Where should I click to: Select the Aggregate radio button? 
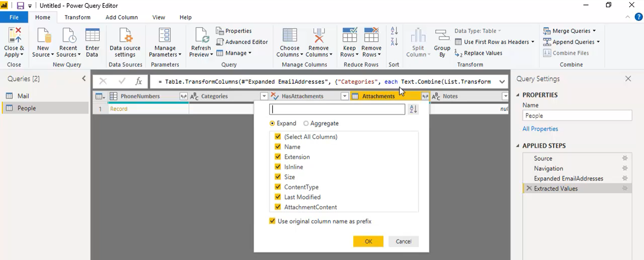(306, 123)
